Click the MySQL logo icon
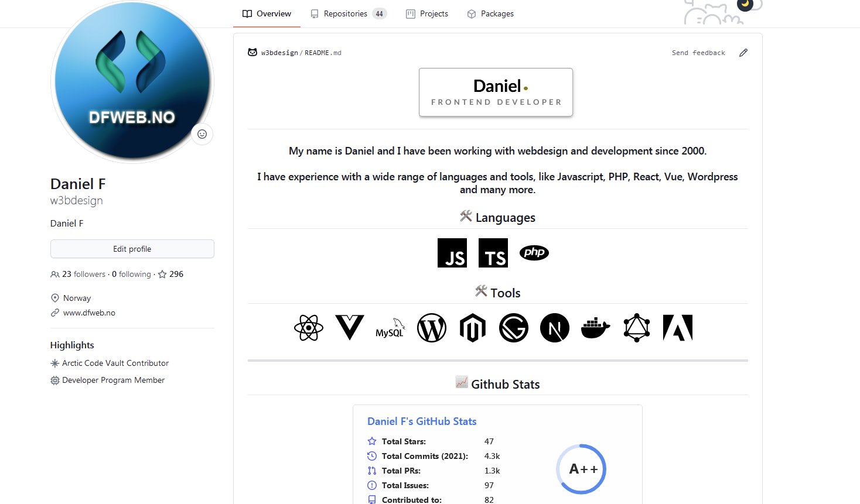 (391, 328)
